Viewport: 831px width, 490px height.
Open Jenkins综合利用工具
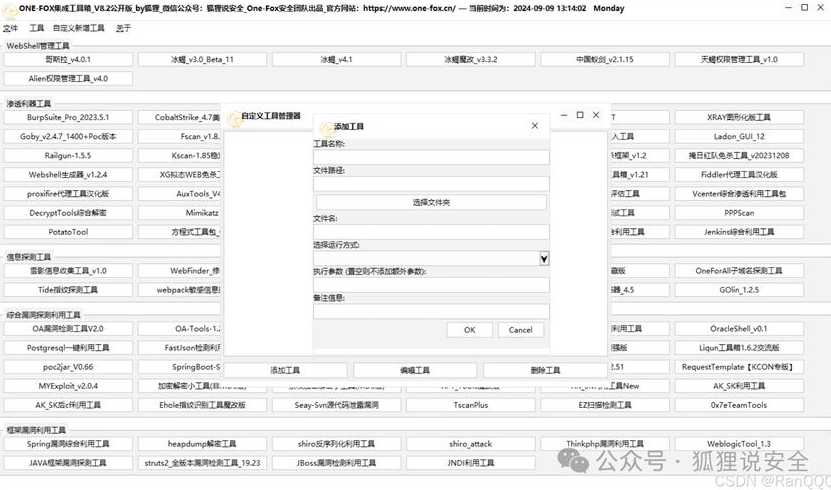point(739,231)
